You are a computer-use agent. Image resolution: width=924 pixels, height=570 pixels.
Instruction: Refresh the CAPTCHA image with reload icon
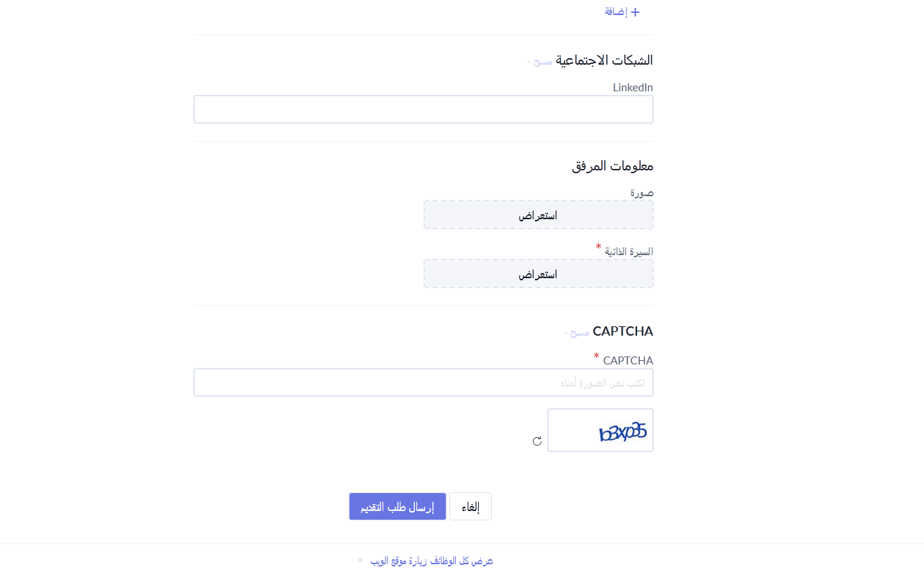click(x=537, y=441)
